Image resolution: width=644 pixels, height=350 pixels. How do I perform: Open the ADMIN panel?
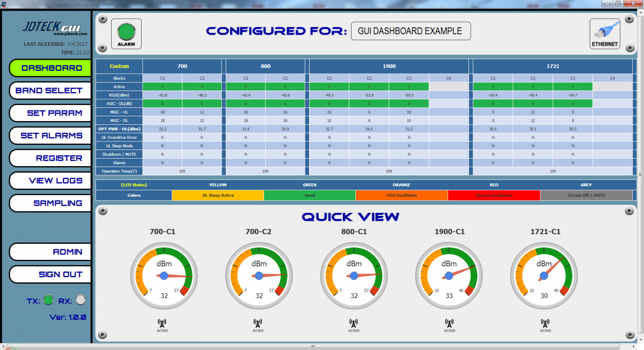pyautogui.click(x=50, y=252)
